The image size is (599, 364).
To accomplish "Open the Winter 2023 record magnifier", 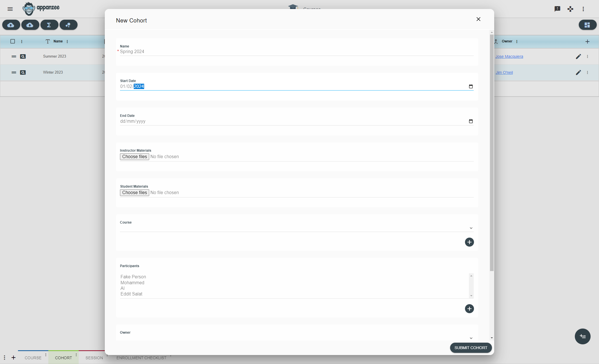I will [23, 72].
